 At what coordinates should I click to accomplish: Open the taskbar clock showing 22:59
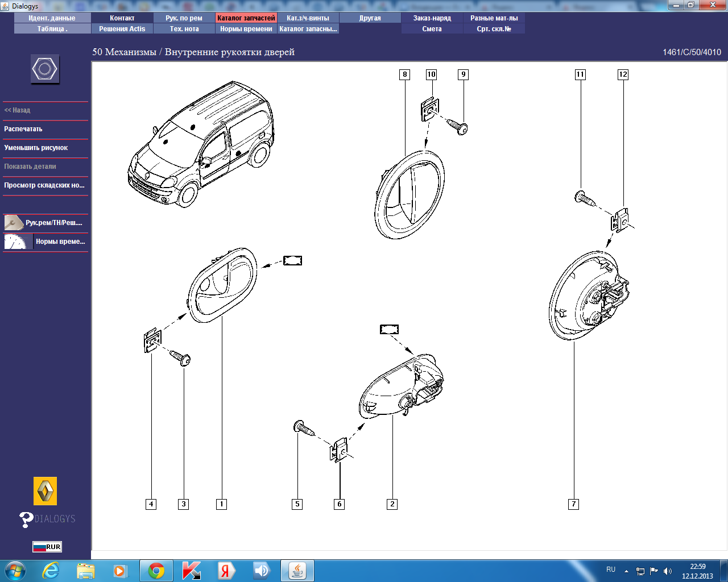(697, 571)
